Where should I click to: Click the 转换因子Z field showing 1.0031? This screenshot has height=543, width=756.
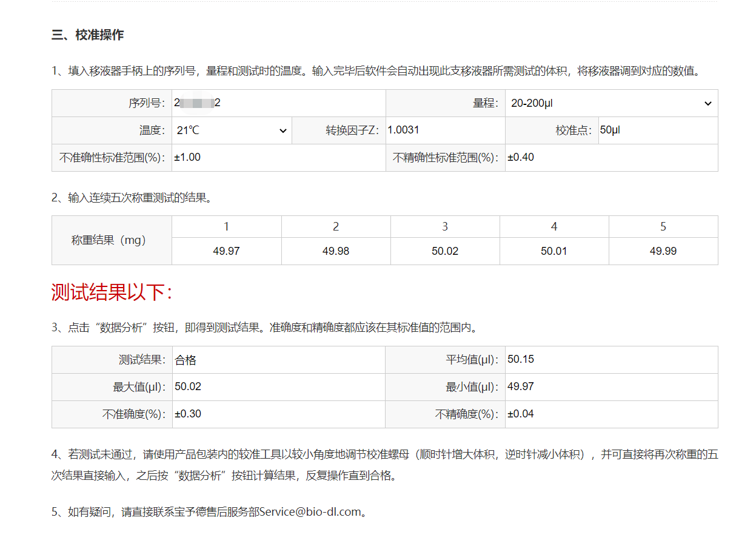(x=444, y=130)
